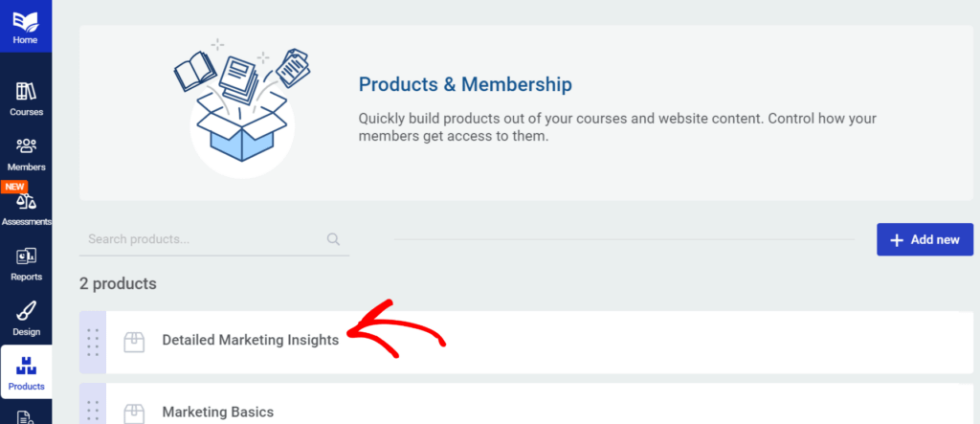Focus the Search products field
This screenshot has height=424, width=980.
click(x=203, y=239)
